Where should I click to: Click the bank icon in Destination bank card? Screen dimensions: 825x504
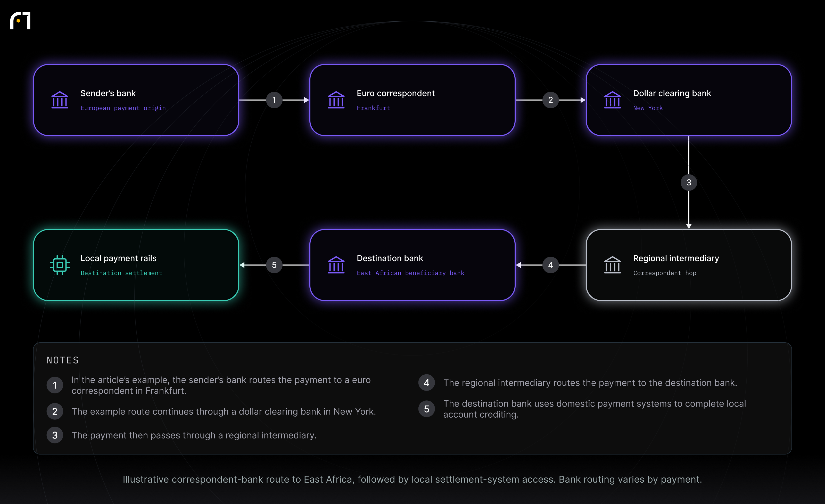click(336, 265)
